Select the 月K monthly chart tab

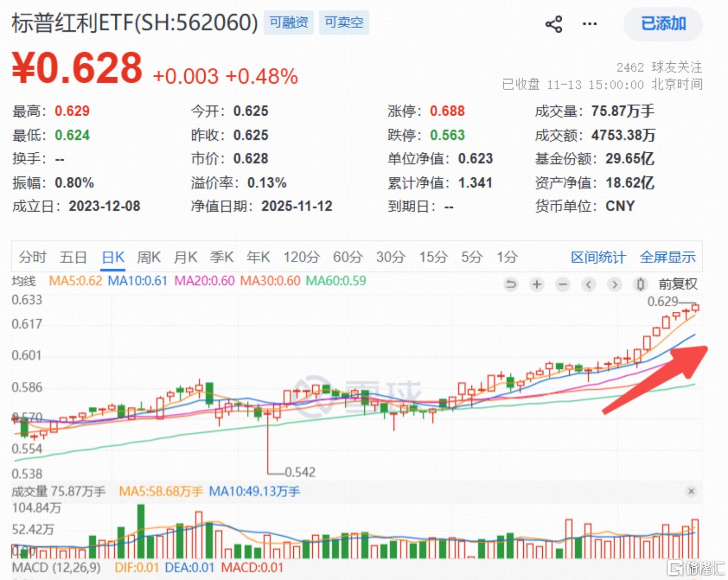(x=185, y=257)
